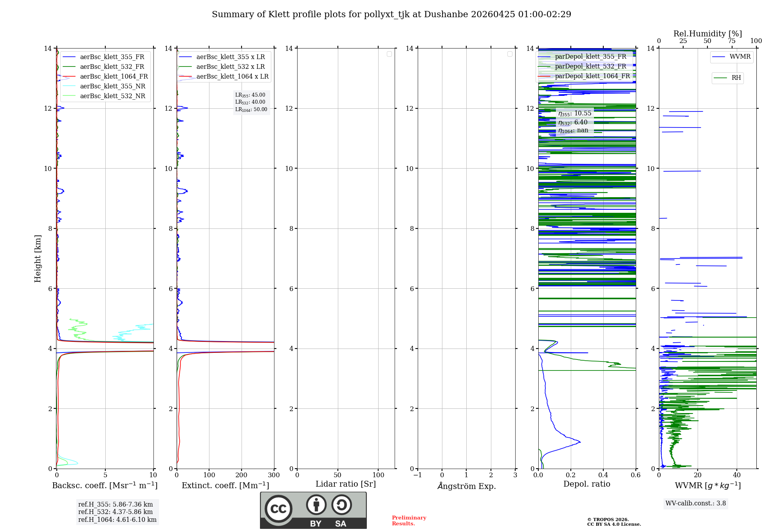783x532 pixels.
Task: Click the attribution person icon in the license badge
Action: pos(316,505)
